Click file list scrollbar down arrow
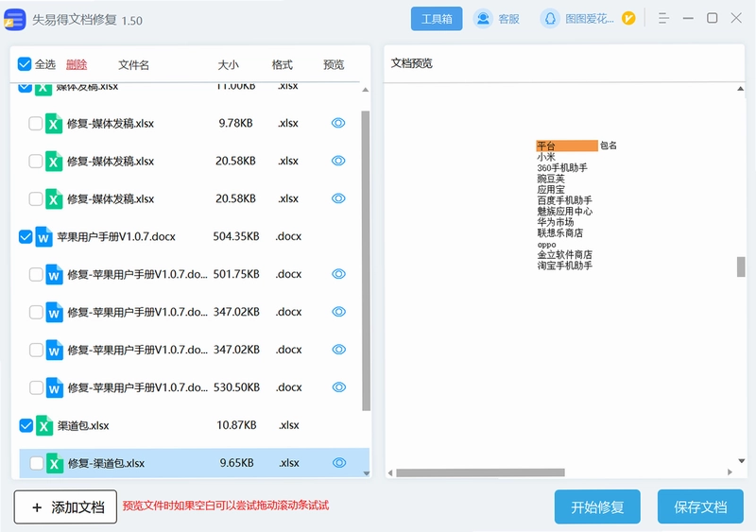The height and width of the screenshot is (532, 756). pos(366,473)
